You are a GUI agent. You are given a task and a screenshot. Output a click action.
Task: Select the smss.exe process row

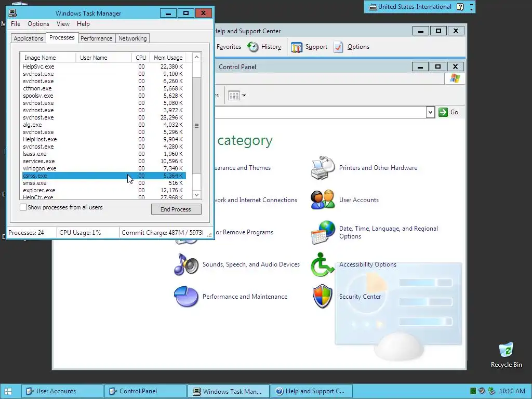click(x=104, y=183)
